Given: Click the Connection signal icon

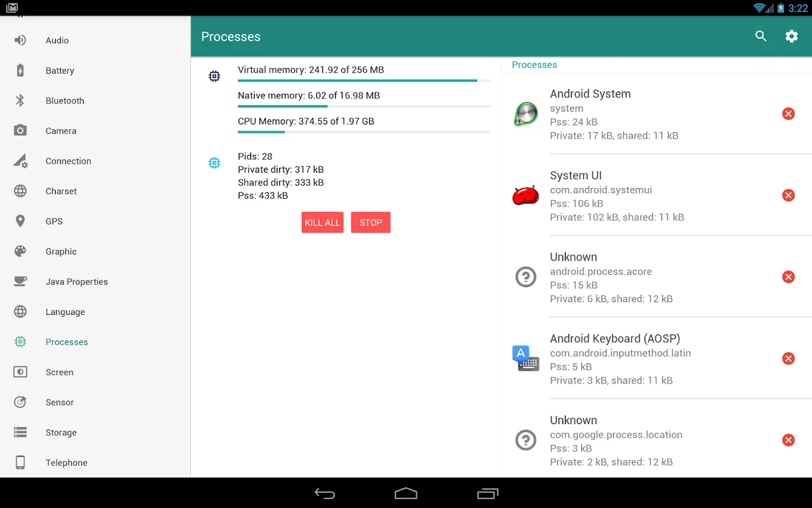Looking at the screenshot, I should click(x=20, y=161).
